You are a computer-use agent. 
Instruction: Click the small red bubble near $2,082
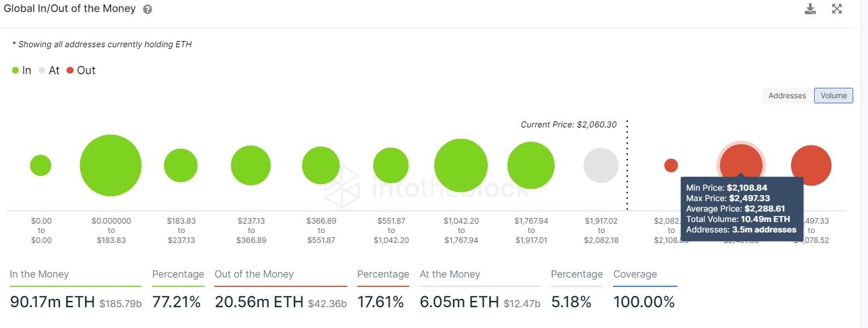click(x=671, y=165)
